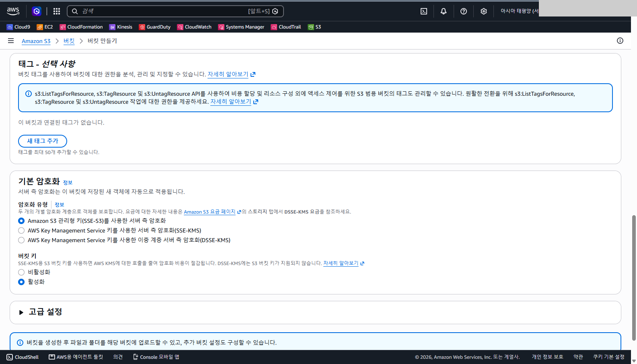Open S3 favorite shortcut
This screenshot has width=637, height=364.
314,27
